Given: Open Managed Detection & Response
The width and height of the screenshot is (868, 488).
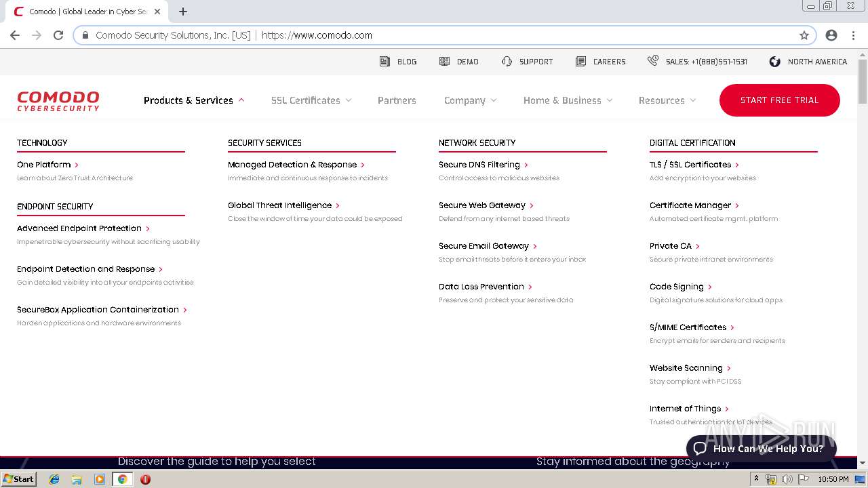Looking at the screenshot, I should coord(296,165).
